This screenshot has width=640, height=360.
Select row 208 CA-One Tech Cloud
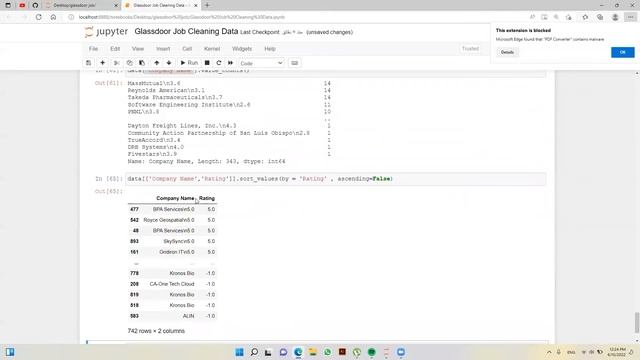(172, 284)
